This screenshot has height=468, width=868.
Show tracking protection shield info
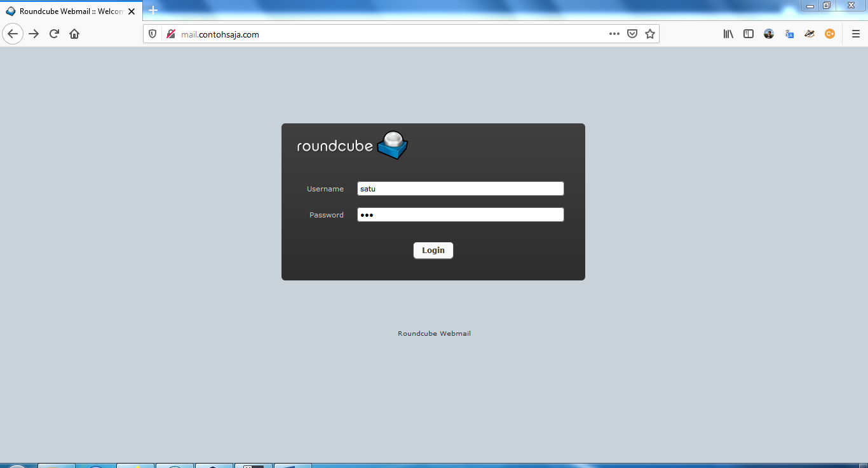pyautogui.click(x=153, y=34)
